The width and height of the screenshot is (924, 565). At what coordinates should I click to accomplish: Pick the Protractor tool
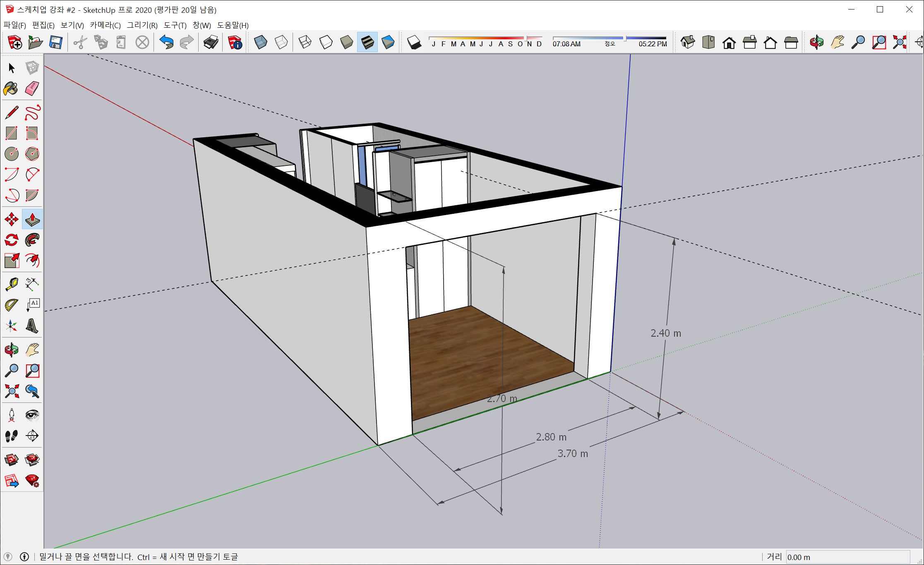click(x=12, y=305)
